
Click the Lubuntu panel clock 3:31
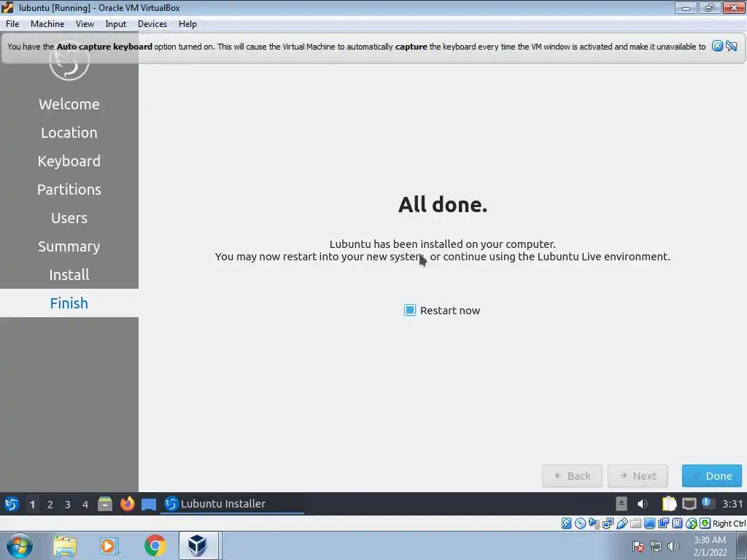732,503
